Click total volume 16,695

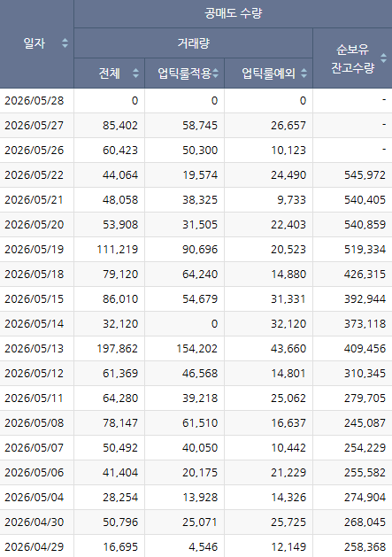click(x=120, y=547)
